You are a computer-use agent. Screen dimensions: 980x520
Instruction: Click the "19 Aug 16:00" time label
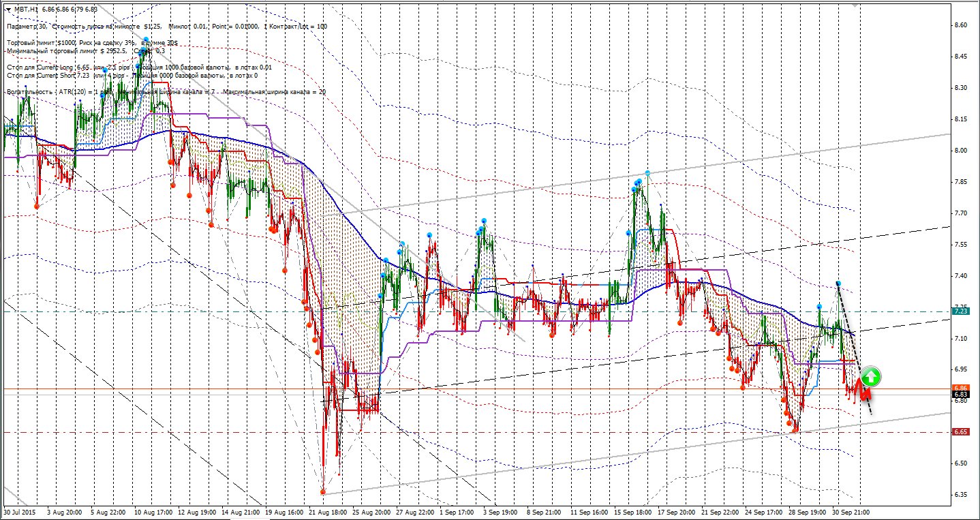coord(284,511)
